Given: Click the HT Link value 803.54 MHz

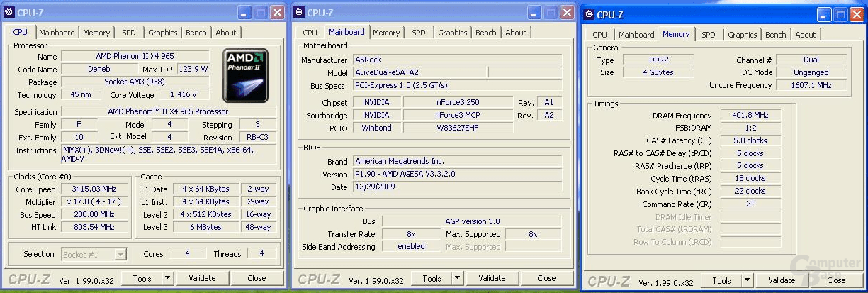Looking at the screenshot, I should (x=94, y=227).
